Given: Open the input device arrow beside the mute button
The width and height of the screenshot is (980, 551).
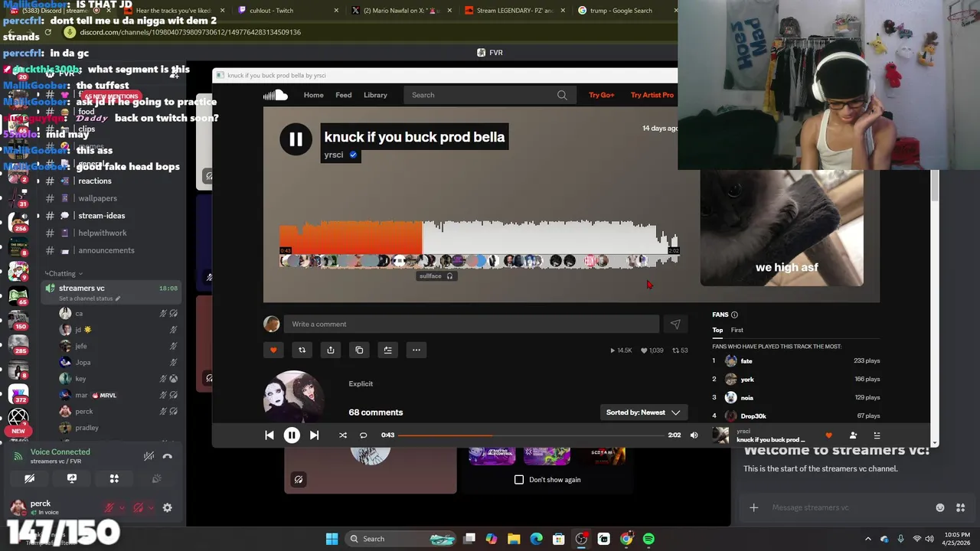Looking at the screenshot, I should click(122, 507).
